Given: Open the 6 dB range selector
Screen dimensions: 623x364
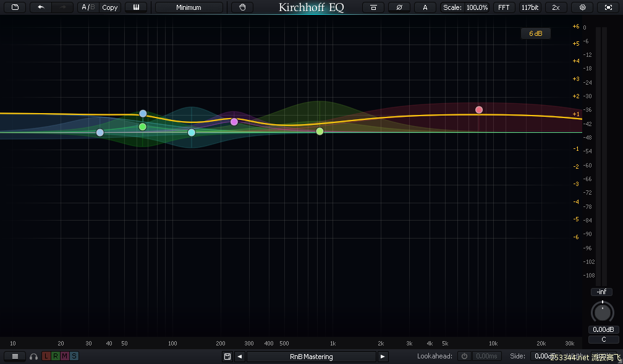Looking at the screenshot, I should pyautogui.click(x=536, y=33).
